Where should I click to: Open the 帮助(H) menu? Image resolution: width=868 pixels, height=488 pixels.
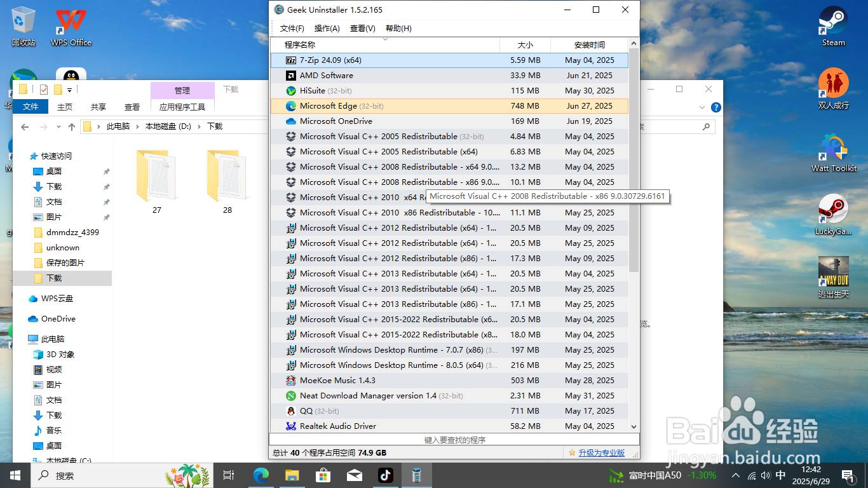tap(398, 29)
